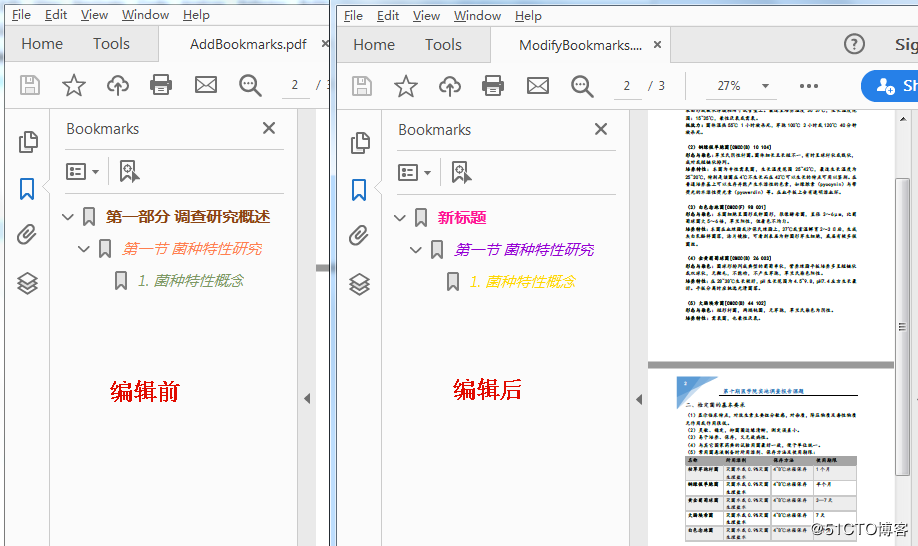Close the ModifyBookmarks document tab

[657, 44]
